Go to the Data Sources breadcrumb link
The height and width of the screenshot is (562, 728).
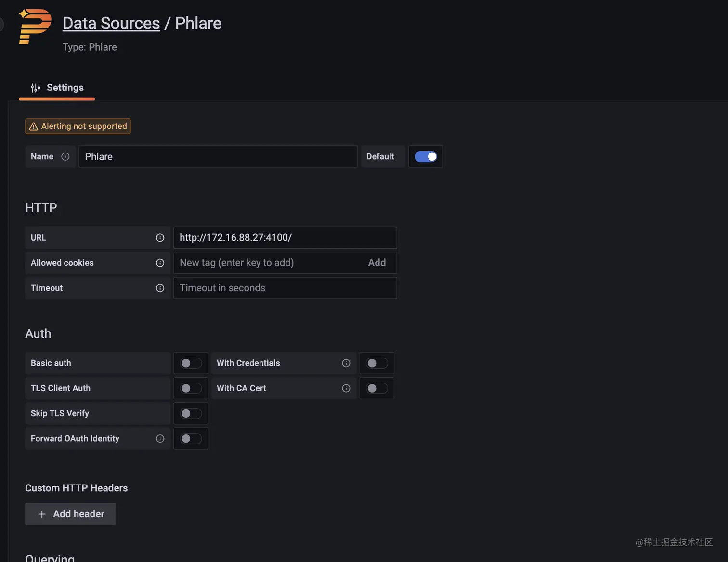tap(111, 24)
